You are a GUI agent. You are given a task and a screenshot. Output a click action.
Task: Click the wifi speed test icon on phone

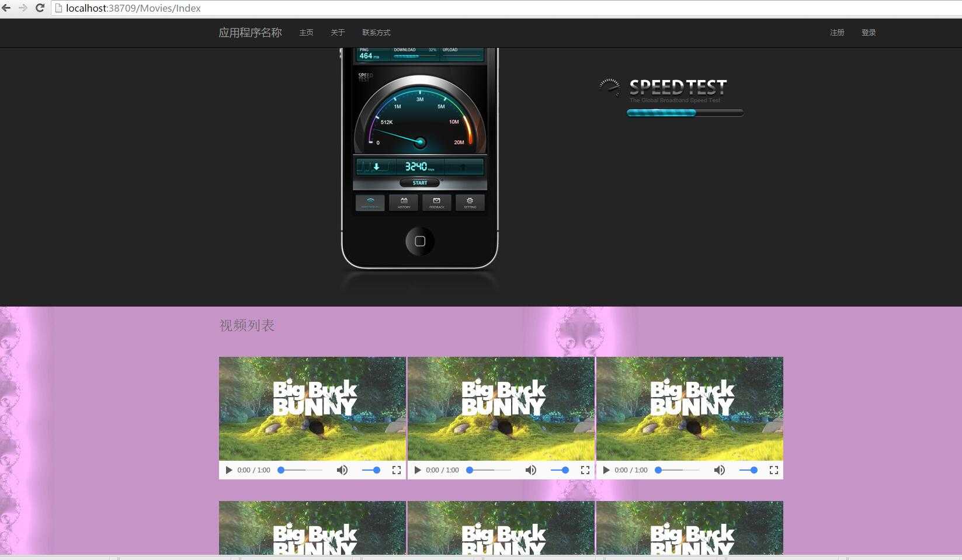point(370,203)
